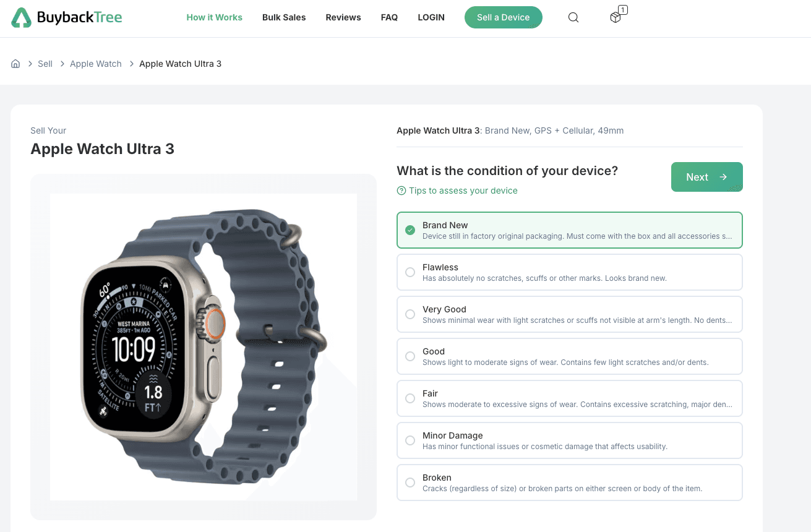The width and height of the screenshot is (811, 532).
Task: Open the Reviews page
Action: pos(343,17)
